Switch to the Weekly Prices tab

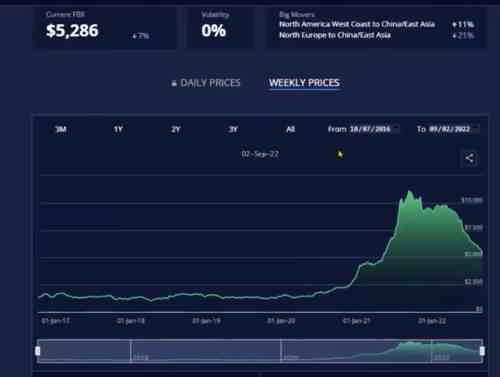(304, 83)
